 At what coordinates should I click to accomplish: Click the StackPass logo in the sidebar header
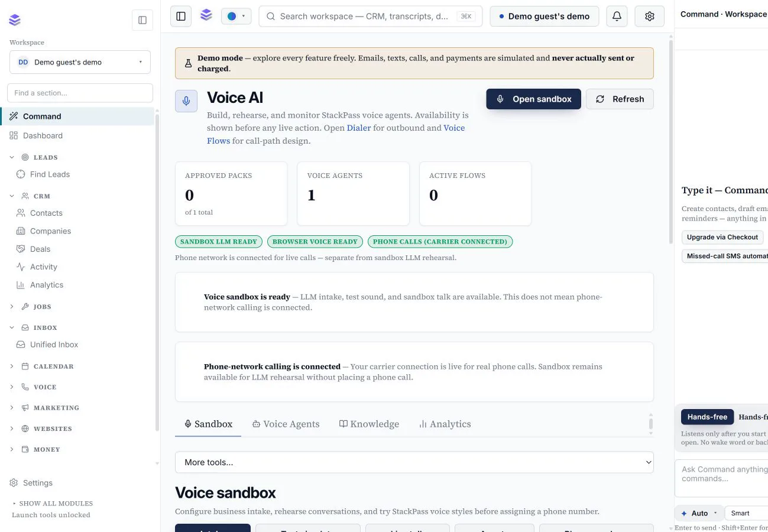click(15, 20)
